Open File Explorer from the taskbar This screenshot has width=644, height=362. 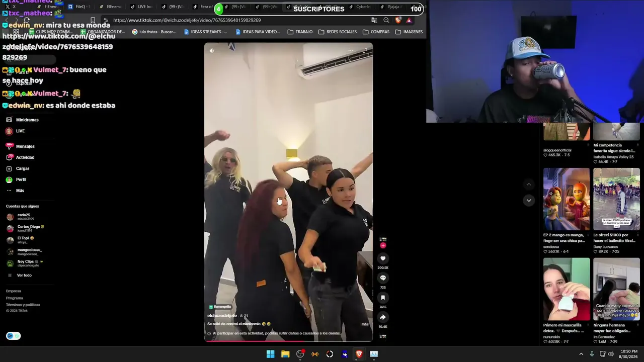click(285, 354)
